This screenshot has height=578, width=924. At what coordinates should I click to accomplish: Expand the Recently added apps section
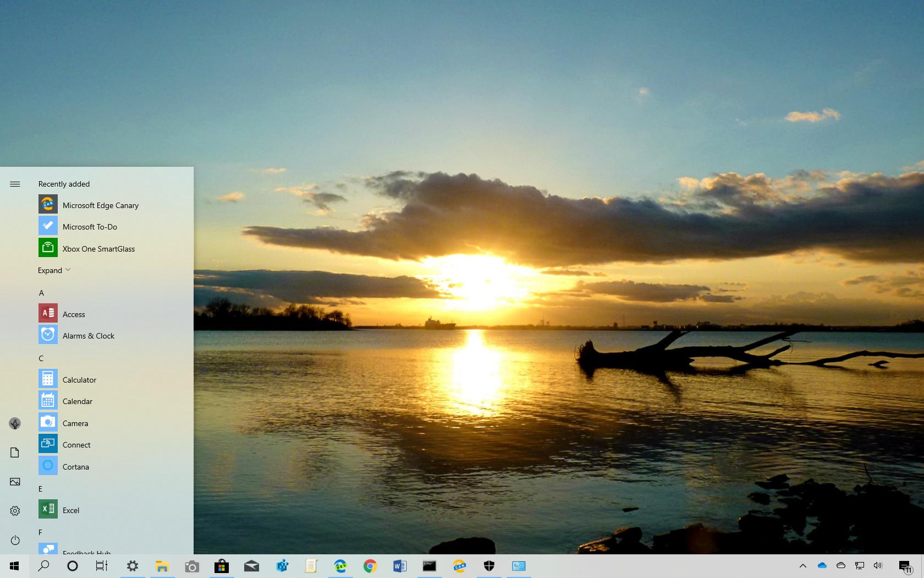tap(53, 270)
